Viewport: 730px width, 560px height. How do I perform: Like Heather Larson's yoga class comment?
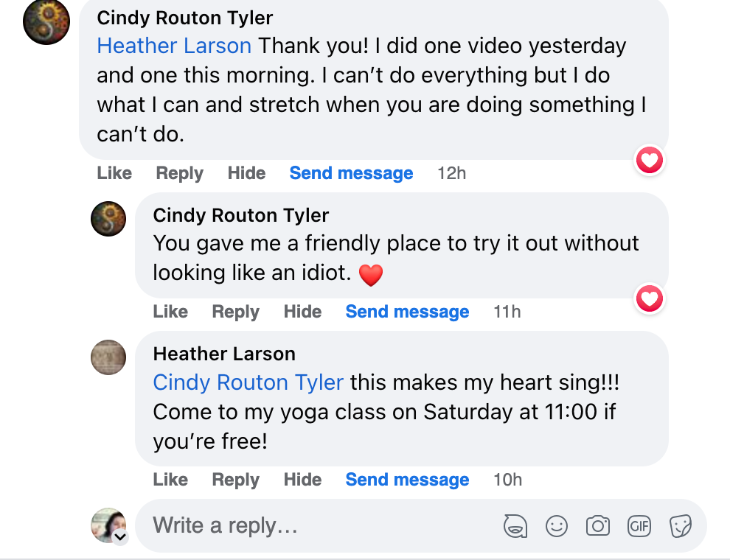pos(170,480)
